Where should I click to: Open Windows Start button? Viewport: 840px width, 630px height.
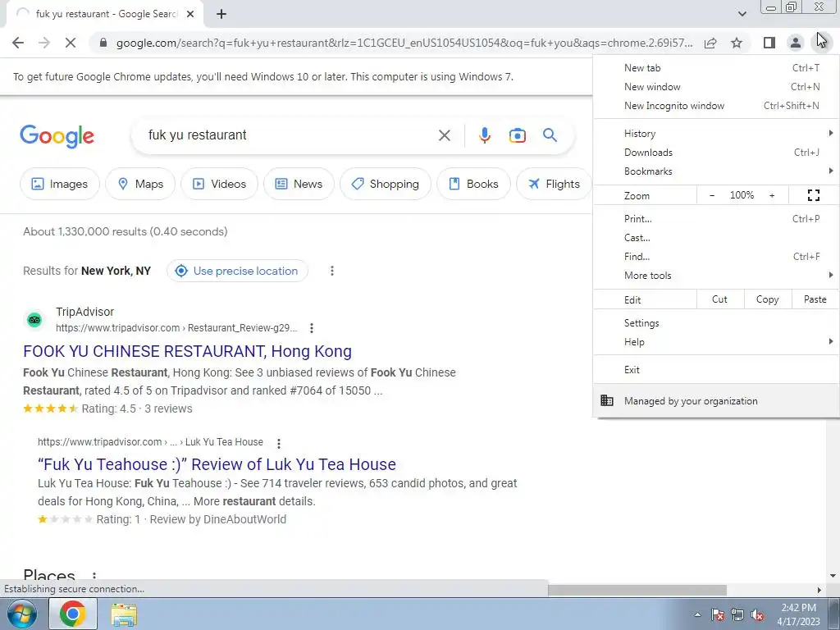[21, 614]
